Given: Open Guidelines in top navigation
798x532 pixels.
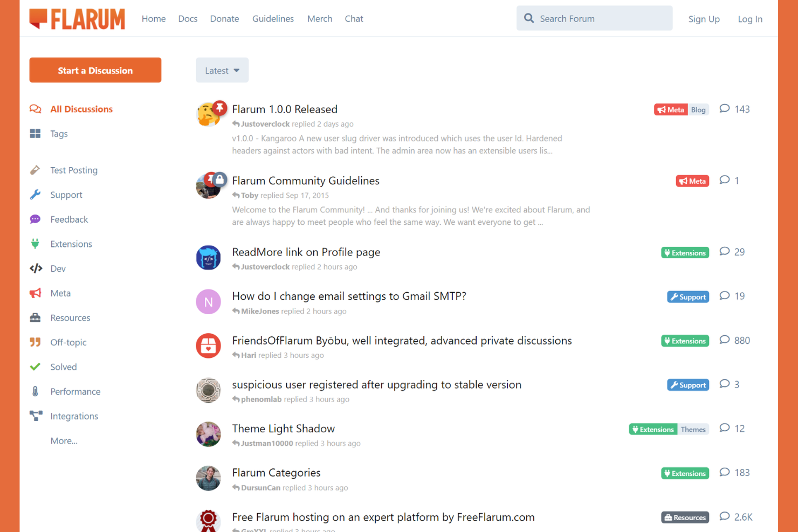Looking at the screenshot, I should coord(273,18).
